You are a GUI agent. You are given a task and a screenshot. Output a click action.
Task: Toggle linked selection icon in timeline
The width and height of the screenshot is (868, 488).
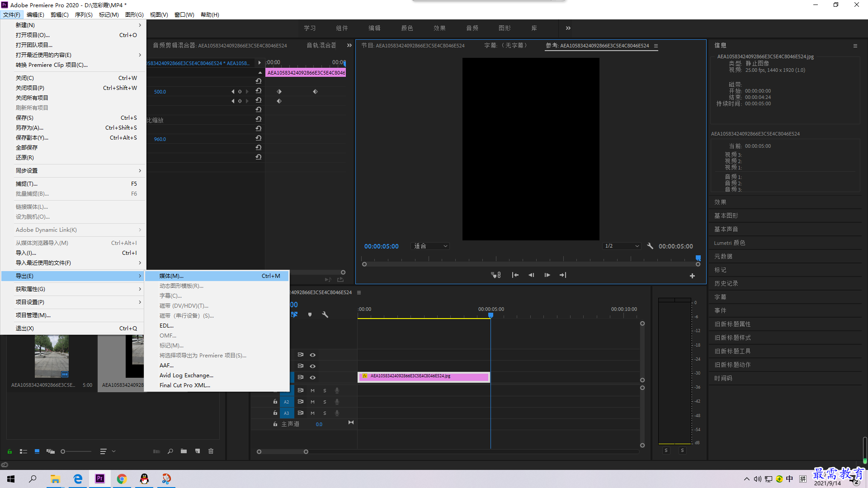click(x=294, y=314)
